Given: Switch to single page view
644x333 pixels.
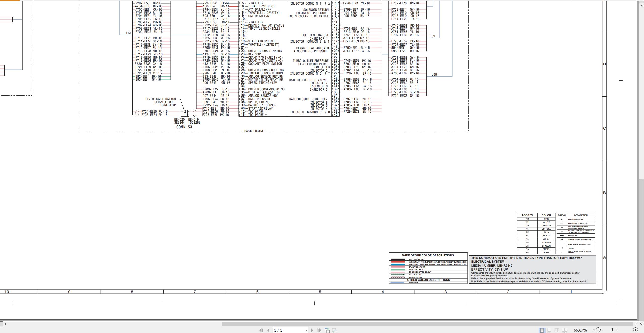Looking at the screenshot, I should (x=542, y=330).
